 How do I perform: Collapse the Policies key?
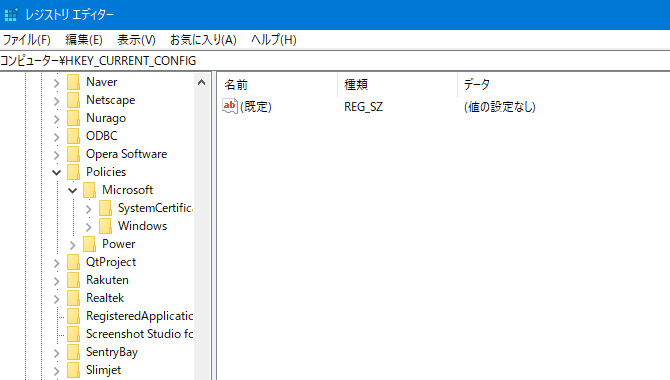pos(56,173)
